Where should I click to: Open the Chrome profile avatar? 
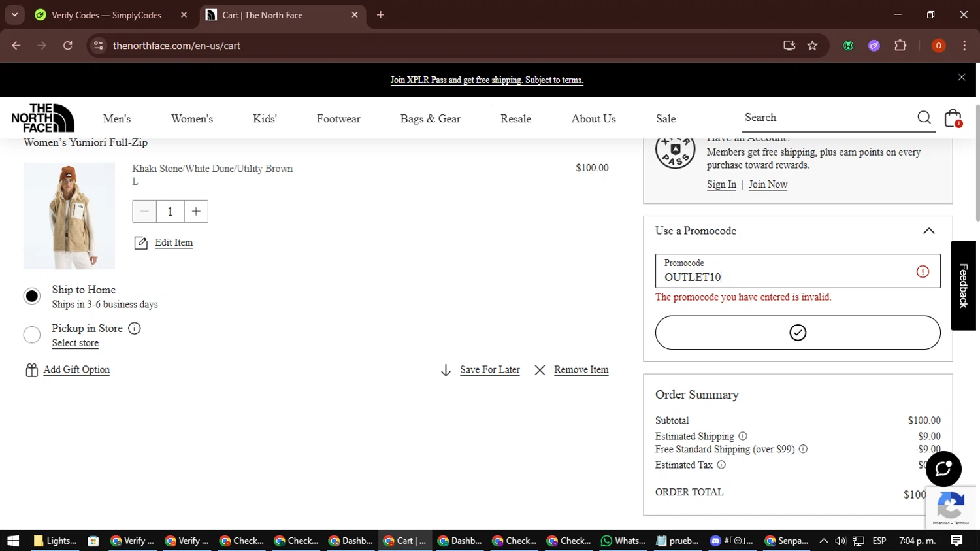(x=938, y=46)
